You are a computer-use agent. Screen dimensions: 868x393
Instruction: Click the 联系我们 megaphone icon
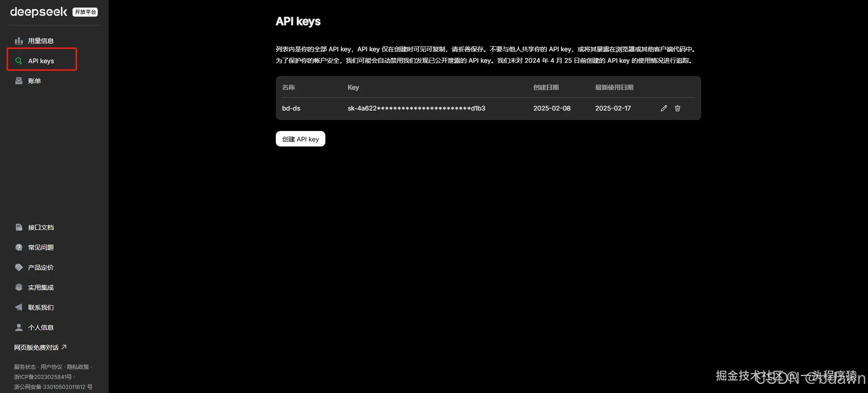19,307
